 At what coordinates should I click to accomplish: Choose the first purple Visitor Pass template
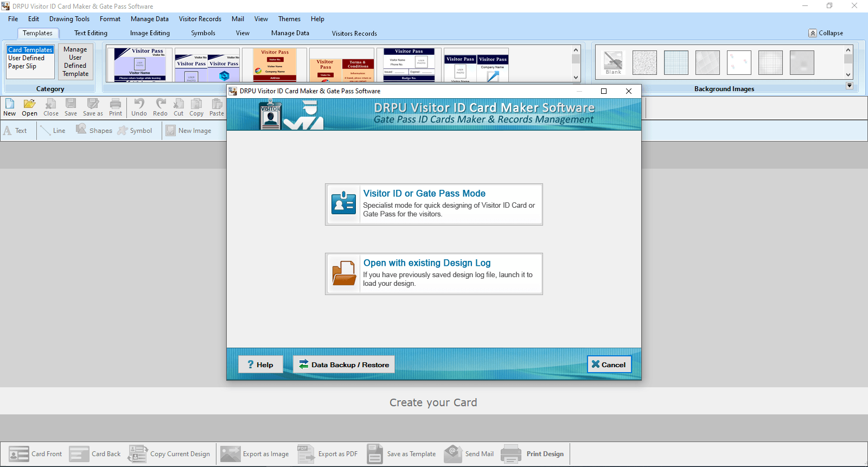tap(140, 65)
